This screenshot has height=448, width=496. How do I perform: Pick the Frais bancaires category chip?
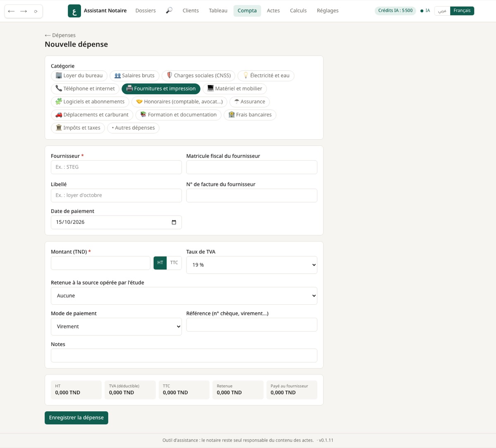click(250, 115)
